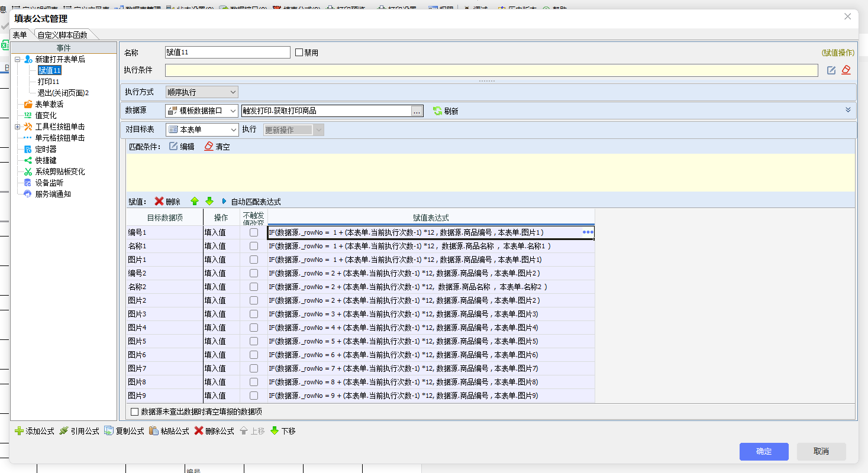This screenshot has height=473, width=868.
Task: Open the 执行方式 dropdown
Action: 201,92
